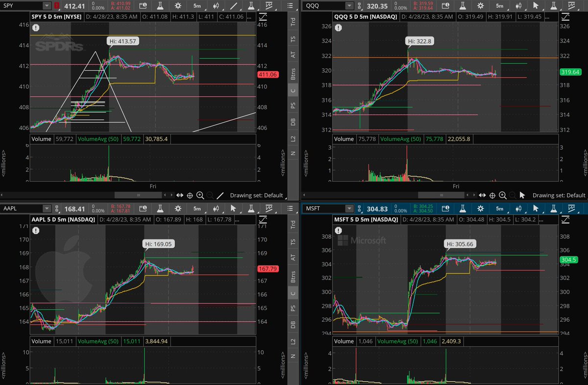Screen dimensions: 588x385
Task: Expand the AAPL symbol dropdown arrow
Action: tap(47, 208)
